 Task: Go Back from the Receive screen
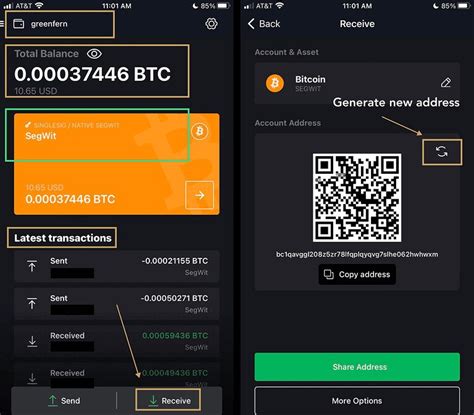tap(264, 24)
